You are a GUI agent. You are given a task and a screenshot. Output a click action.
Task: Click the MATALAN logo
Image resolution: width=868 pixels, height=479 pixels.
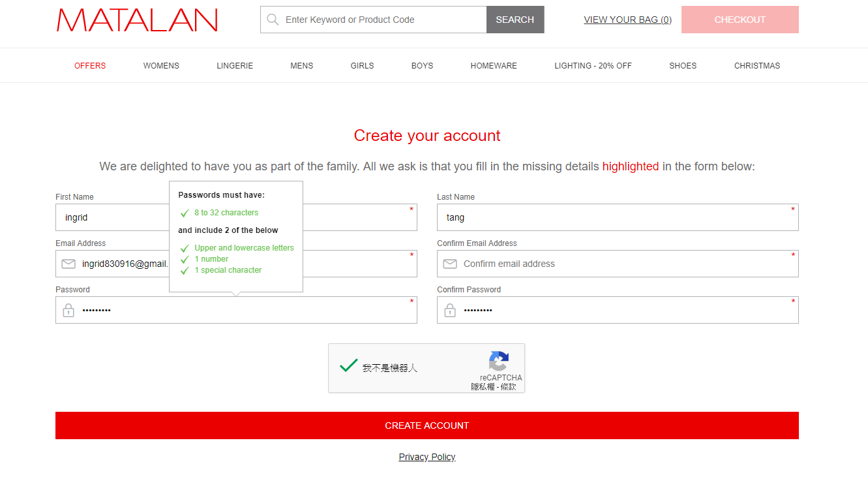click(137, 20)
